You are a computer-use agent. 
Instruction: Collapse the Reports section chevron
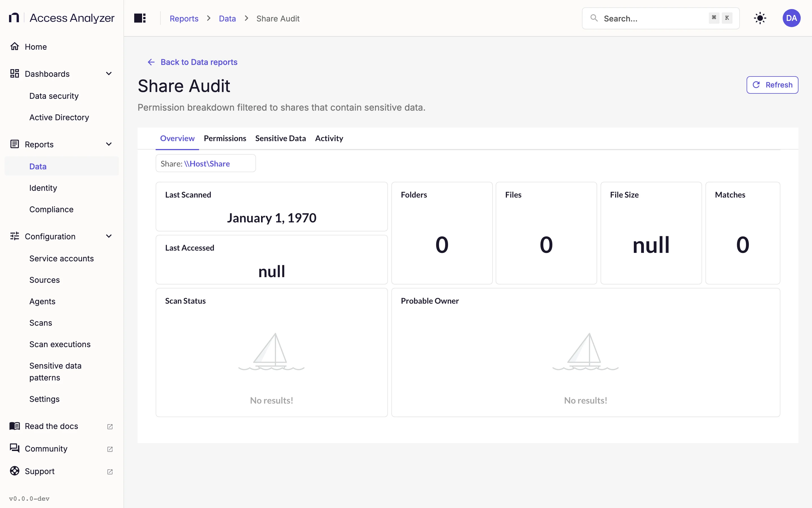pyautogui.click(x=109, y=144)
